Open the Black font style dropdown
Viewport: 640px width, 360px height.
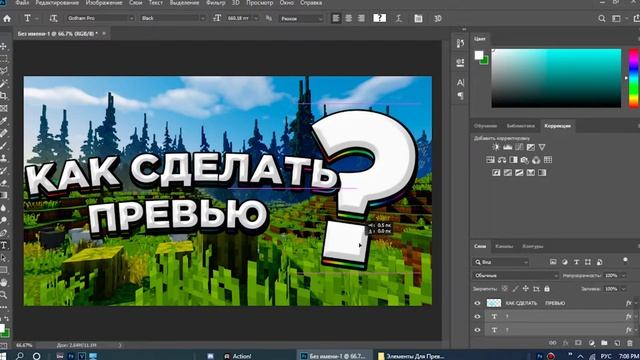pyautogui.click(x=173, y=18)
